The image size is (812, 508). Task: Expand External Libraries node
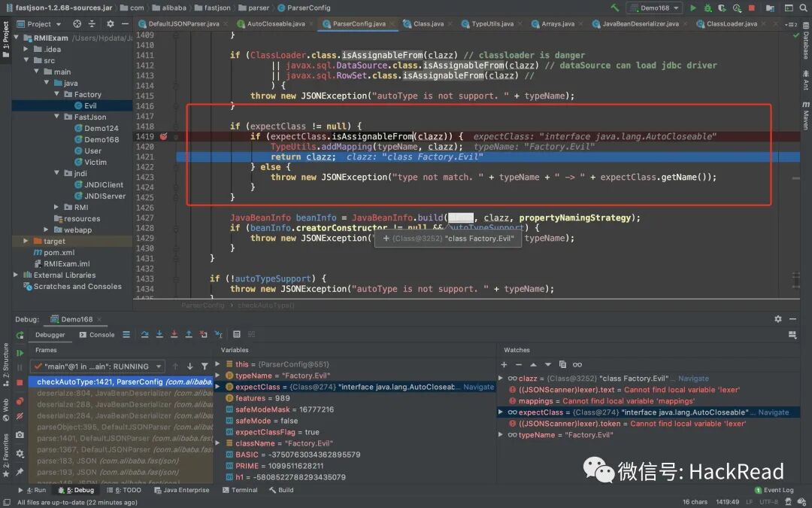[16, 275]
